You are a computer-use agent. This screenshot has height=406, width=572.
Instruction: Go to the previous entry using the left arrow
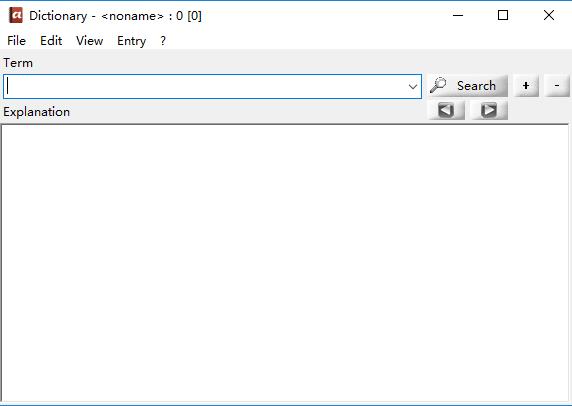446,110
